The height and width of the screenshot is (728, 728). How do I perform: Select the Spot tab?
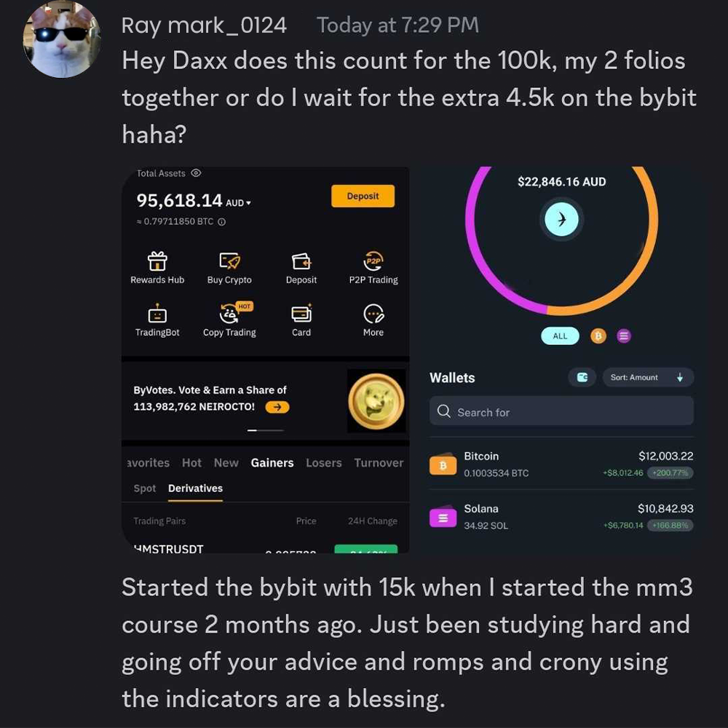pos(145,488)
